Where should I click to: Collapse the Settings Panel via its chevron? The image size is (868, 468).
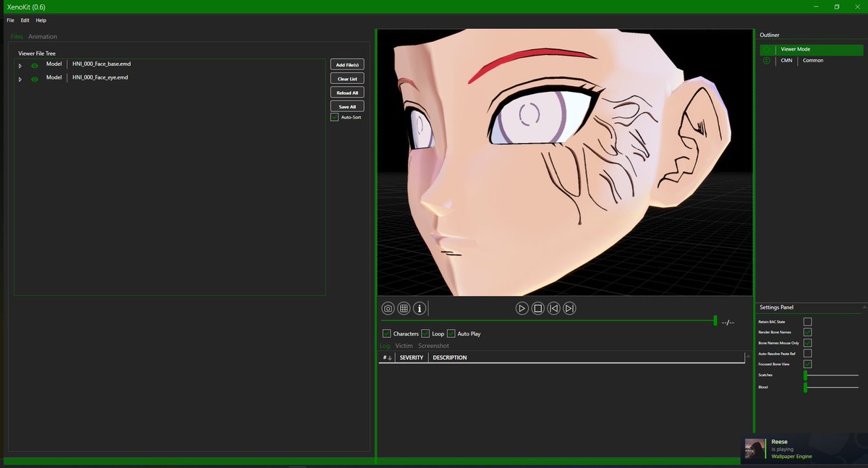[x=864, y=307]
